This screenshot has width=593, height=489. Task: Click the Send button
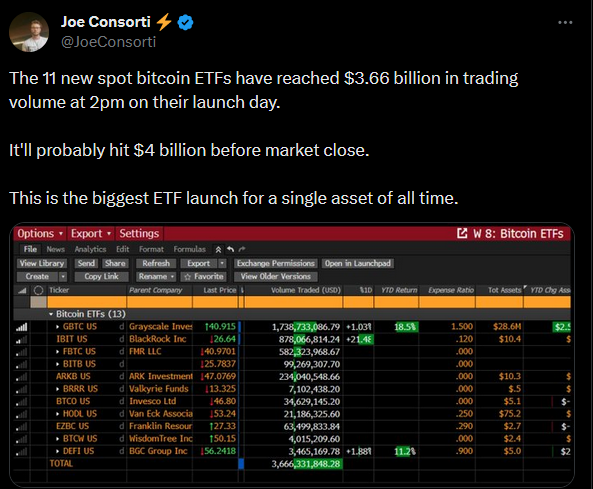coord(86,263)
